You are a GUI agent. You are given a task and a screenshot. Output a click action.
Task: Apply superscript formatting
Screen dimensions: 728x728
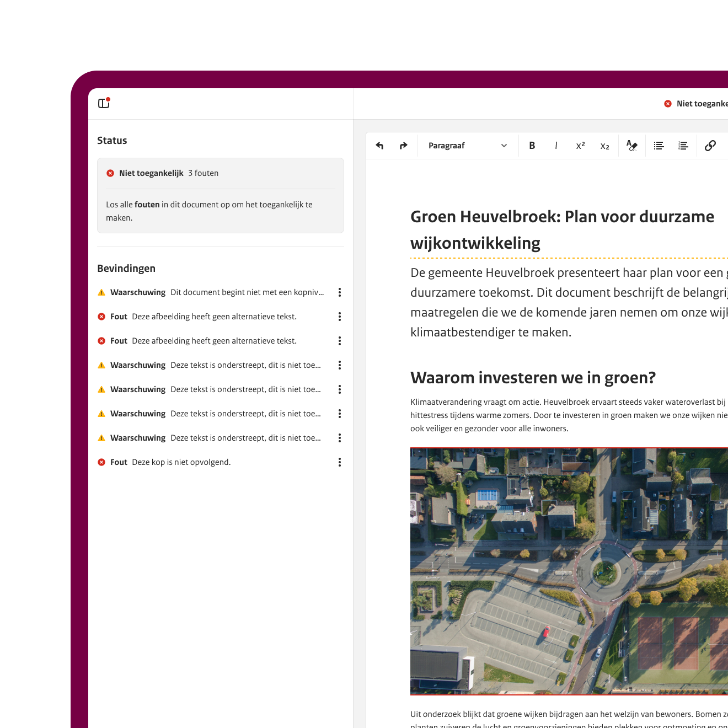pyautogui.click(x=580, y=146)
